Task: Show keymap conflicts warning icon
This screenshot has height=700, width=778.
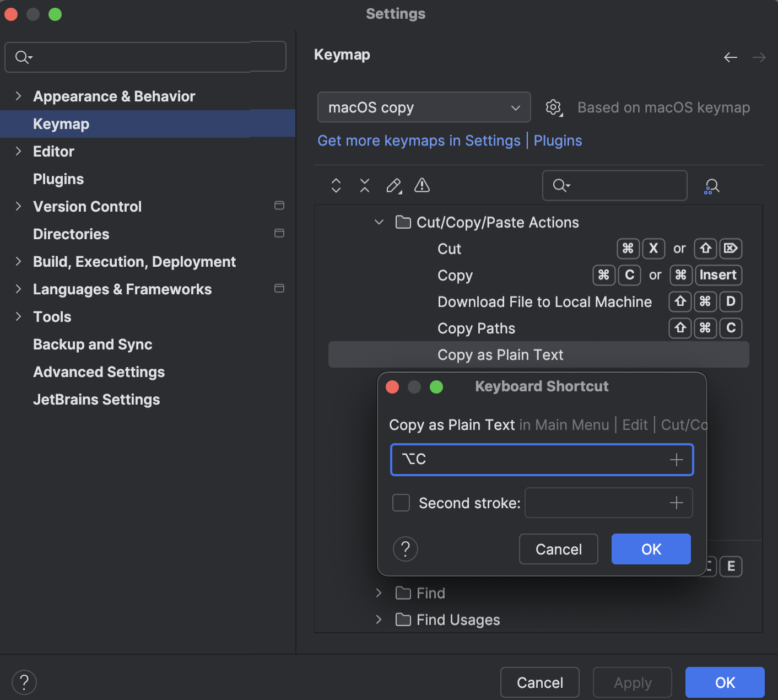Action: [422, 186]
